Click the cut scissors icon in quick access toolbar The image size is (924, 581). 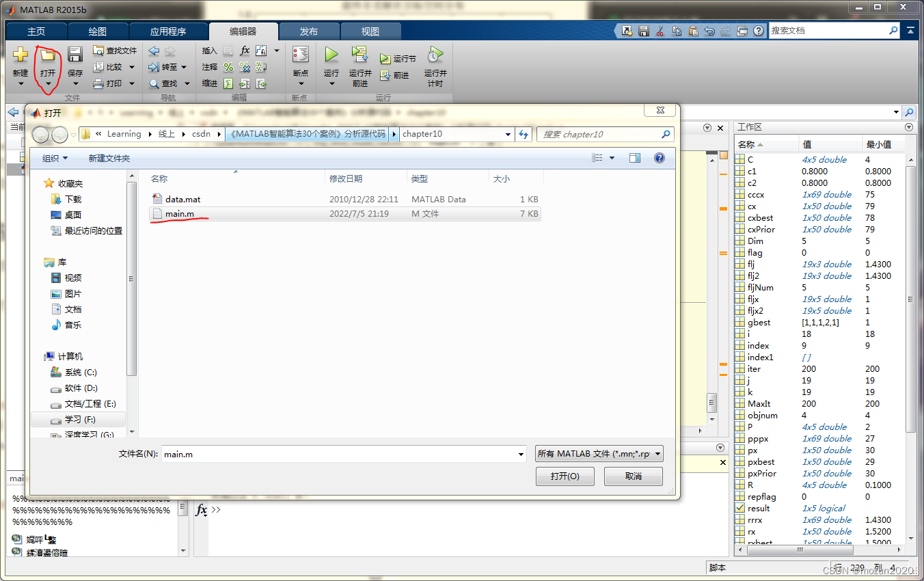pyautogui.click(x=660, y=31)
